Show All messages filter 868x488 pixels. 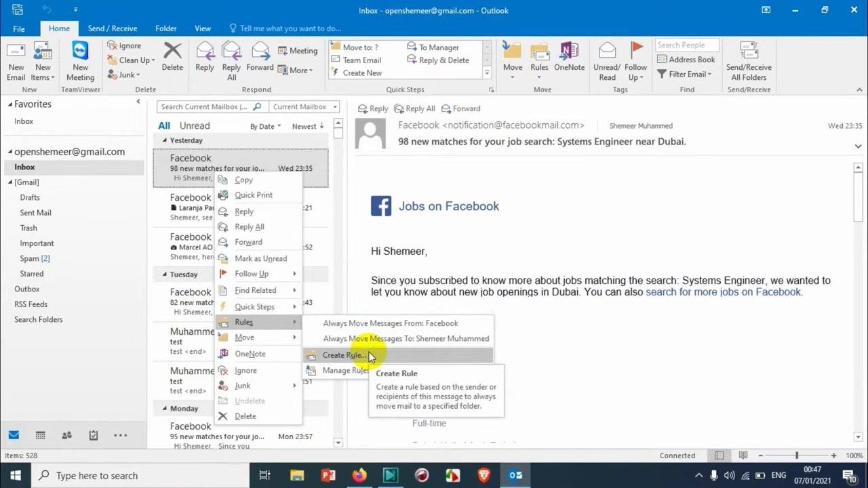(164, 125)
